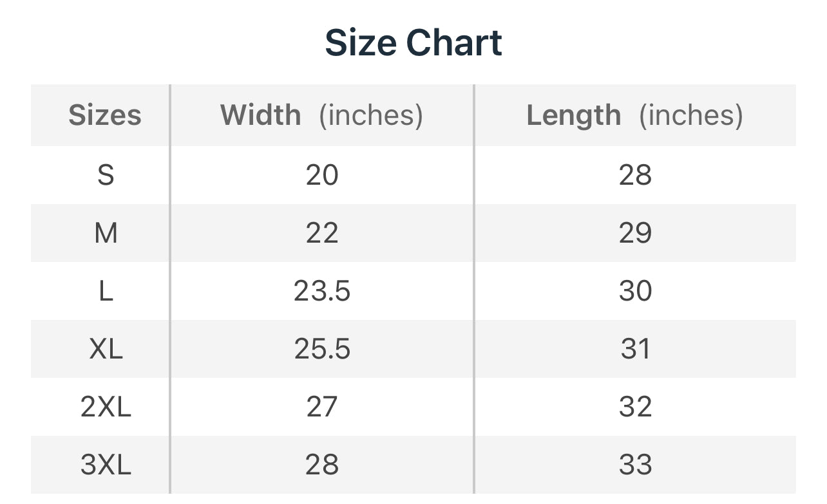Click the width value 22 for size M
The image size is (827, 504).
(322, 233)
